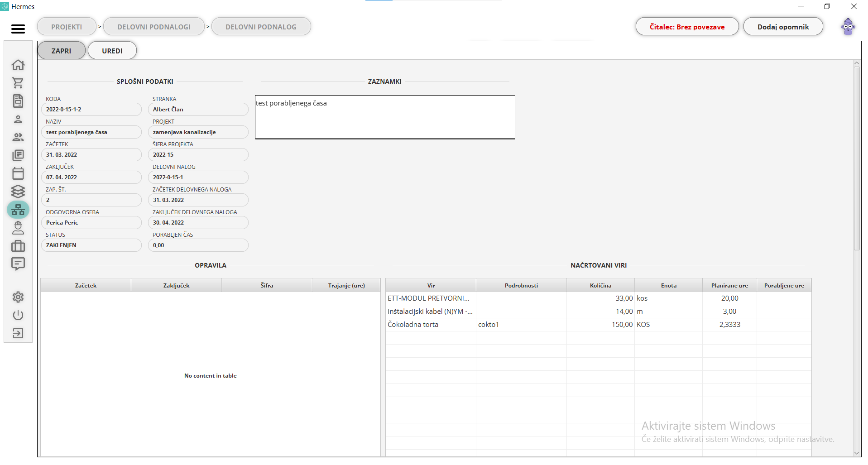The height and width of the screenshot is (465, 868).
Task: Sort by Vir column header
Action: [431, 286]
